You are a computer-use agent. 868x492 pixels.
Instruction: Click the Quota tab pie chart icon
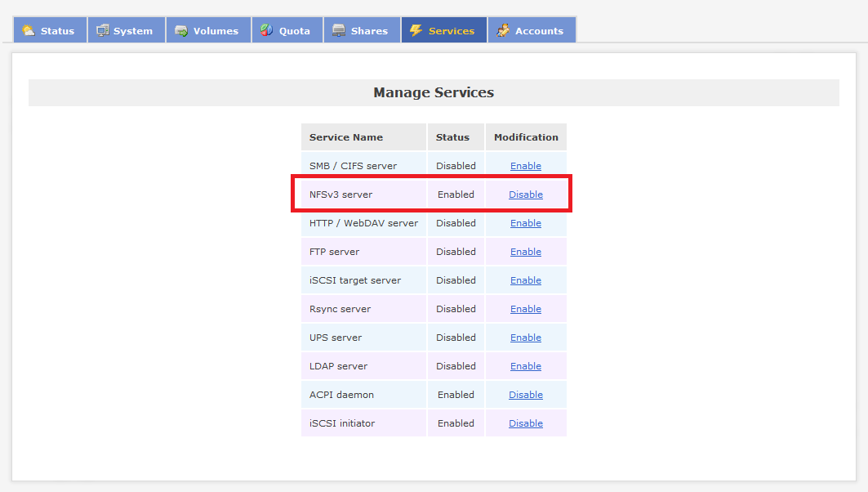click(x=266, y=30)
